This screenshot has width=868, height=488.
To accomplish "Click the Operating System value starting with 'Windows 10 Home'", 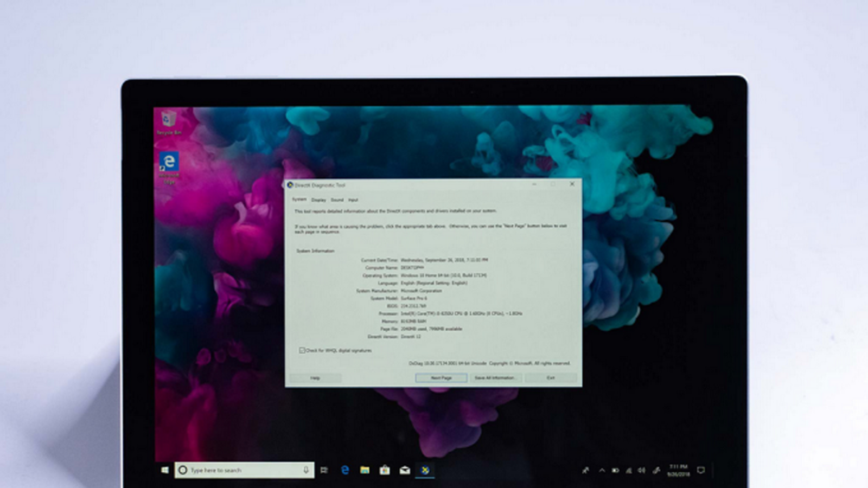I will point(444,275).
